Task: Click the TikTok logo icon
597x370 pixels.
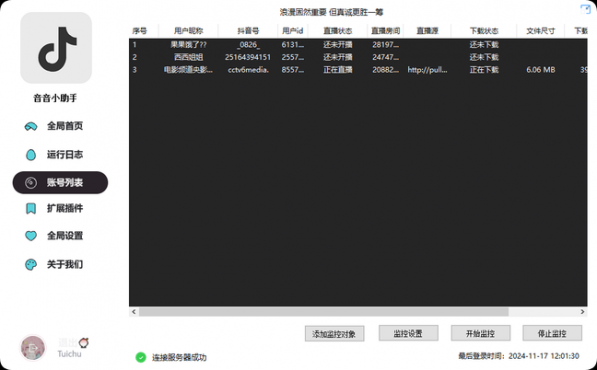Action: click(56, 48)
